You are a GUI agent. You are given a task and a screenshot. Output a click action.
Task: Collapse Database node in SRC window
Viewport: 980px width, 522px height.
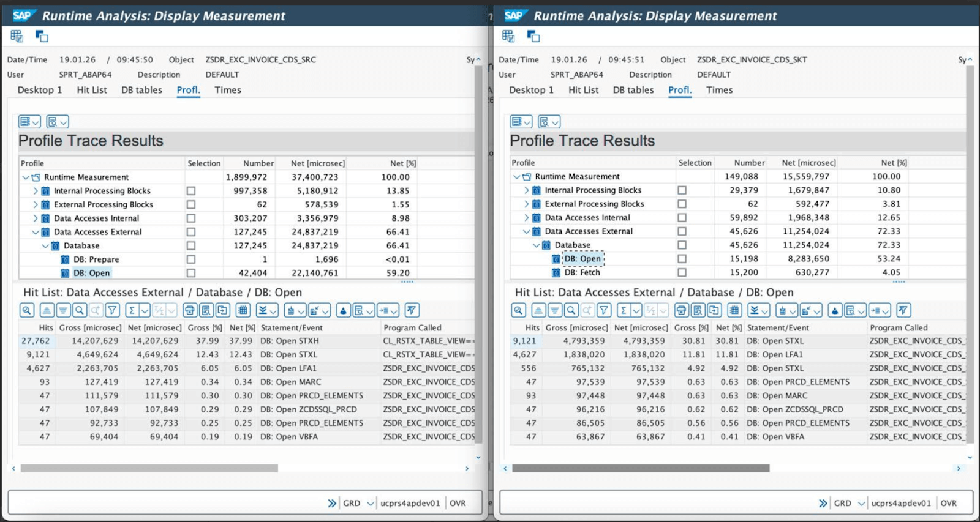tap(45, 245)
